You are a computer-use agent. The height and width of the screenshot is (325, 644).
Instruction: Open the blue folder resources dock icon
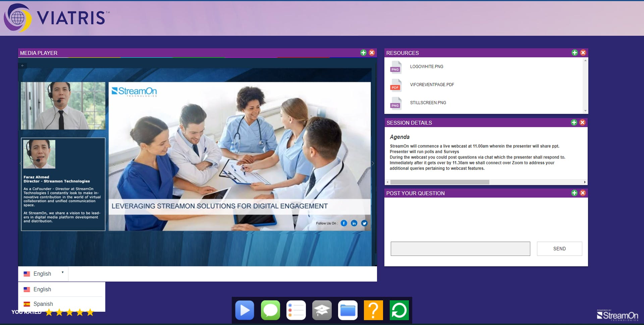[x=348, y=310]
